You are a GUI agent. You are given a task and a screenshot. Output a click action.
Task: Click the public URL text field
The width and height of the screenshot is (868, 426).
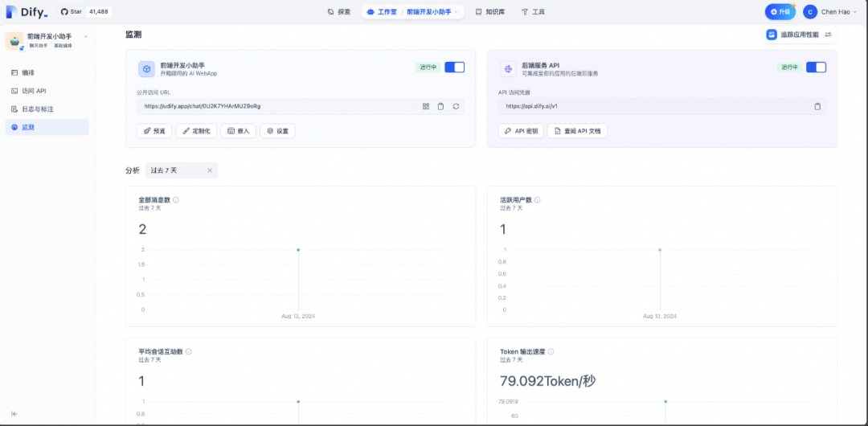301,106
